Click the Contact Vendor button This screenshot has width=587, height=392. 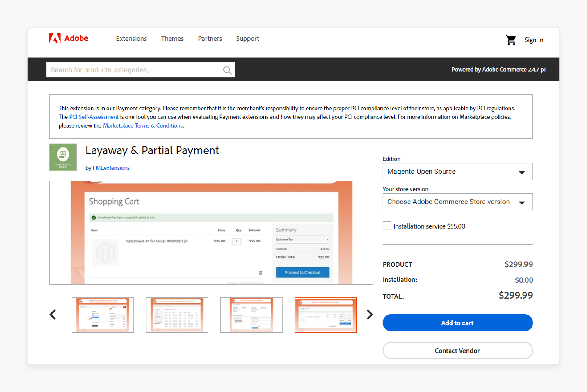pos(457,350)
